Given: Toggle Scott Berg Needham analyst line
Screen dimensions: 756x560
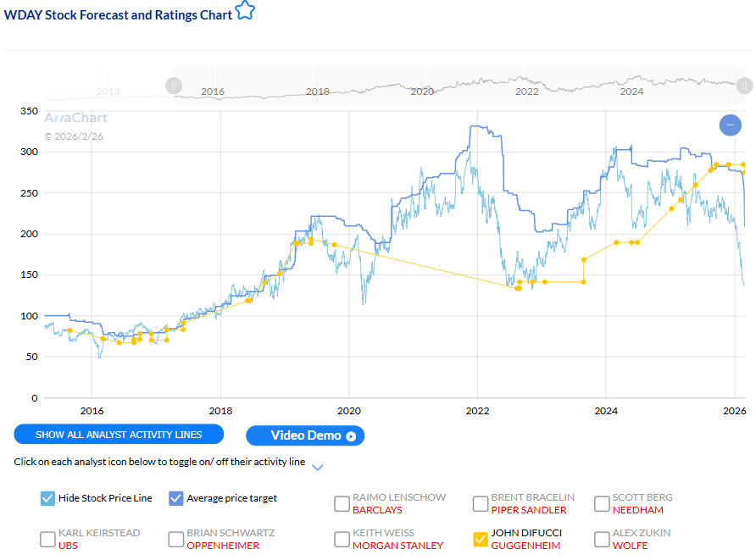Looking at the screenshot, I should [x=602, y=504].
